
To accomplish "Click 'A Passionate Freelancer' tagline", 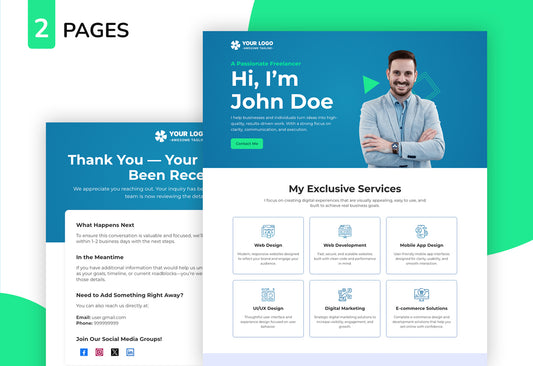I will coord(265,64).
